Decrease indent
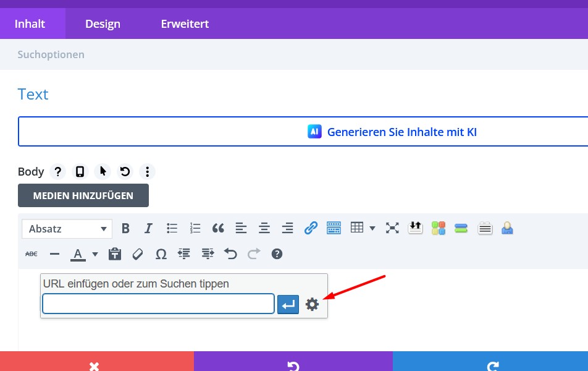The image size is (588, 371). point(184,254)
